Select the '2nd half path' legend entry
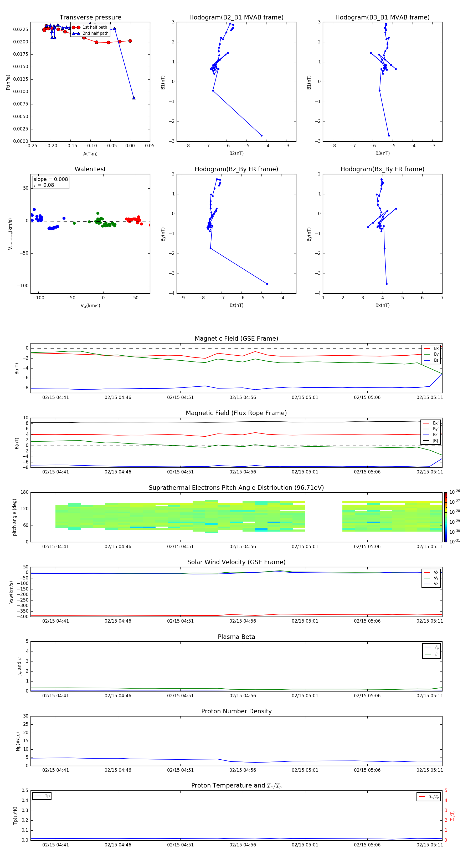Image resolution: width=473 pixels, height=868 pixels. click(x=90, y=33)
